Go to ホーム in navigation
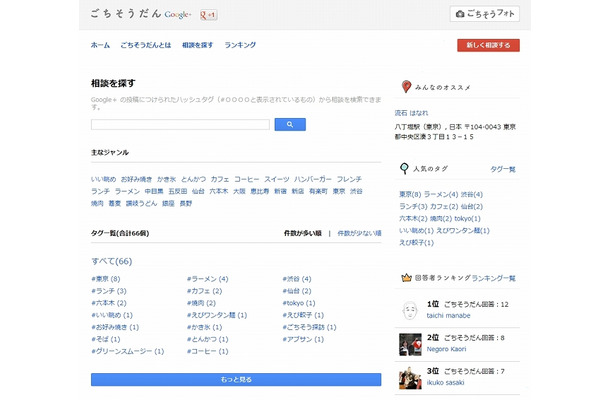The width and height of the screenshot is (610, 400). (100, 45)
